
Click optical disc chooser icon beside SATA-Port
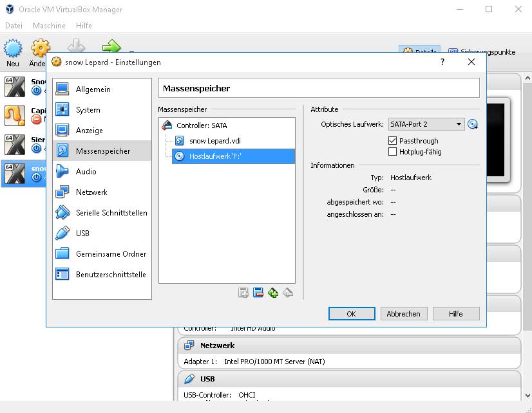(x=473, y=124)
